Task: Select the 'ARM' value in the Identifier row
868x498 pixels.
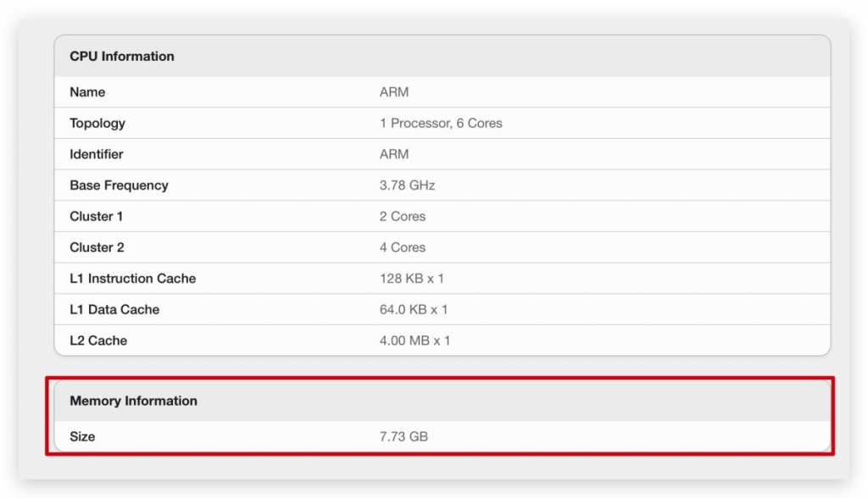Action: point(394,154)
